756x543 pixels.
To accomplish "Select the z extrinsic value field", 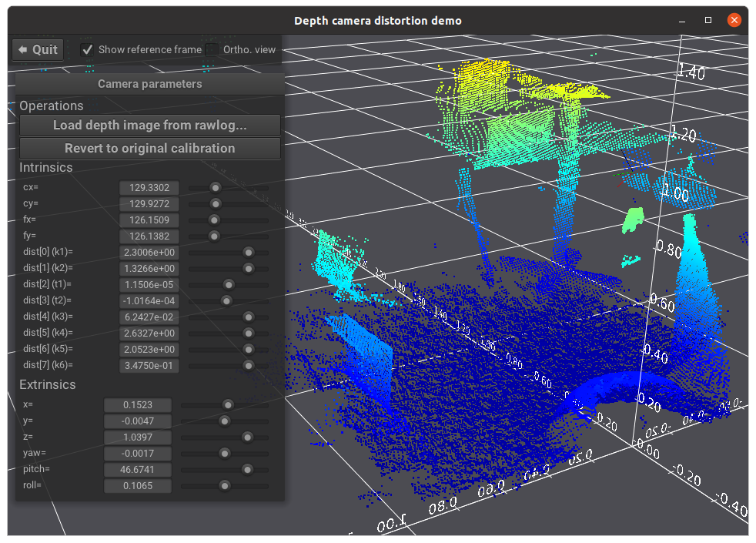I will click(137, 437).
